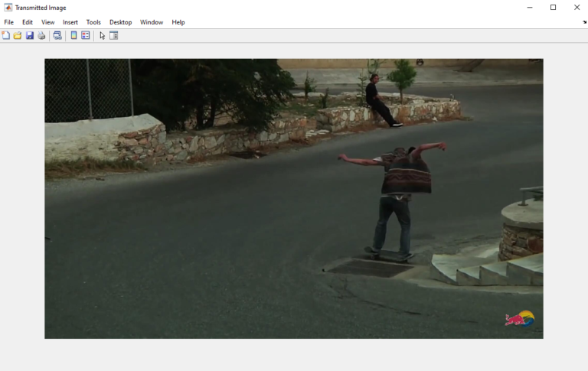588x371 pixels.
Task: Open the Tools menu
Action: (x=93, y=22)
